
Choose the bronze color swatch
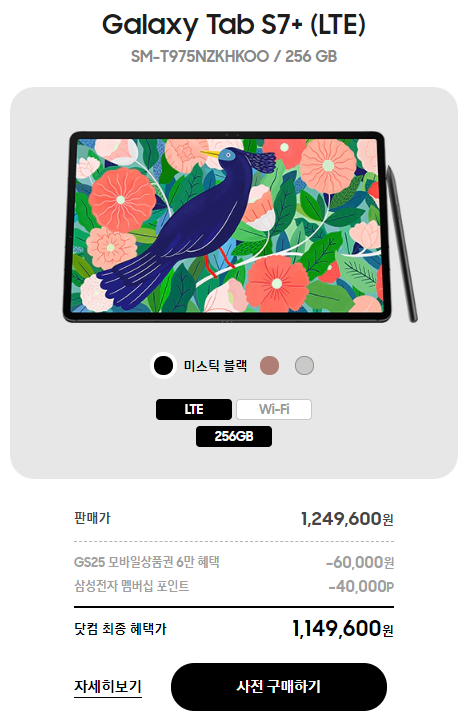269,366
